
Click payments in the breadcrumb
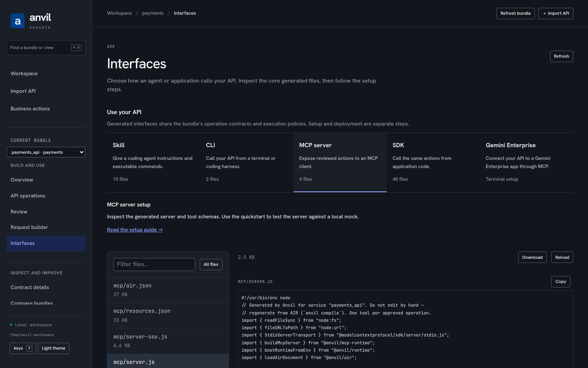pos(153,13)
